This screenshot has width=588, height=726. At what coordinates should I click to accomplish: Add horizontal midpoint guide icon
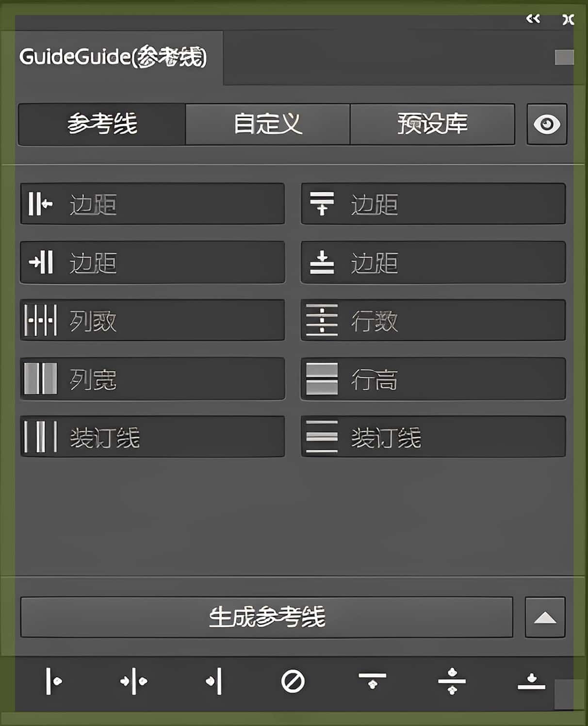pos(452,681)
